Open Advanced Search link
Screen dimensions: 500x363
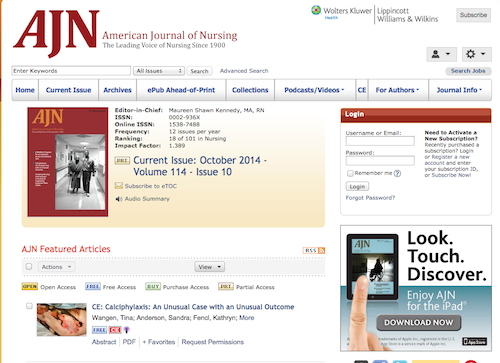click(x=244, y=71)
